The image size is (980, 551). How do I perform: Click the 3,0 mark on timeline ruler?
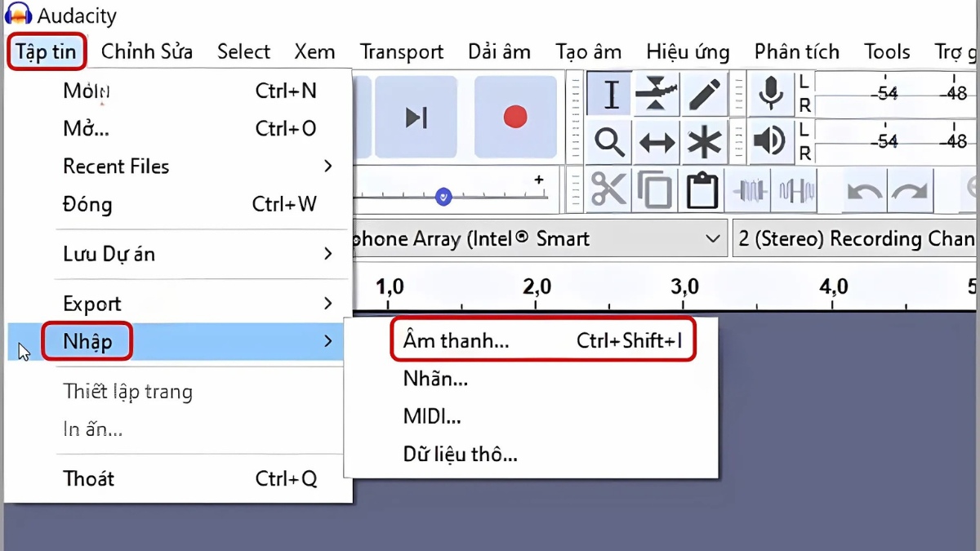(684, 287)
